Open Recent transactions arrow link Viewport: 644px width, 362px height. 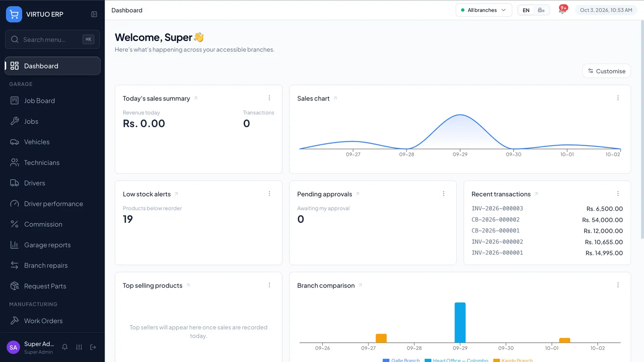[x=536, y=194]
